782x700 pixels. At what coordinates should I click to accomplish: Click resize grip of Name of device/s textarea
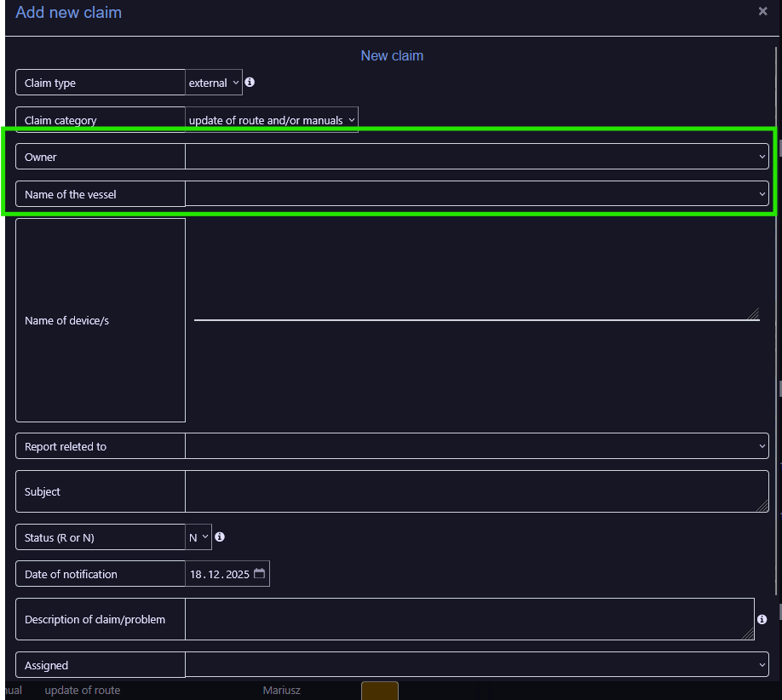tap(753, 314)
